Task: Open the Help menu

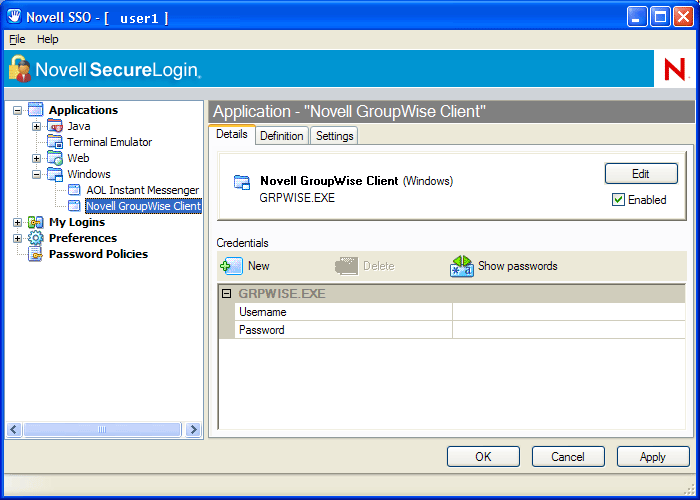Action: (x=47, y=39)
